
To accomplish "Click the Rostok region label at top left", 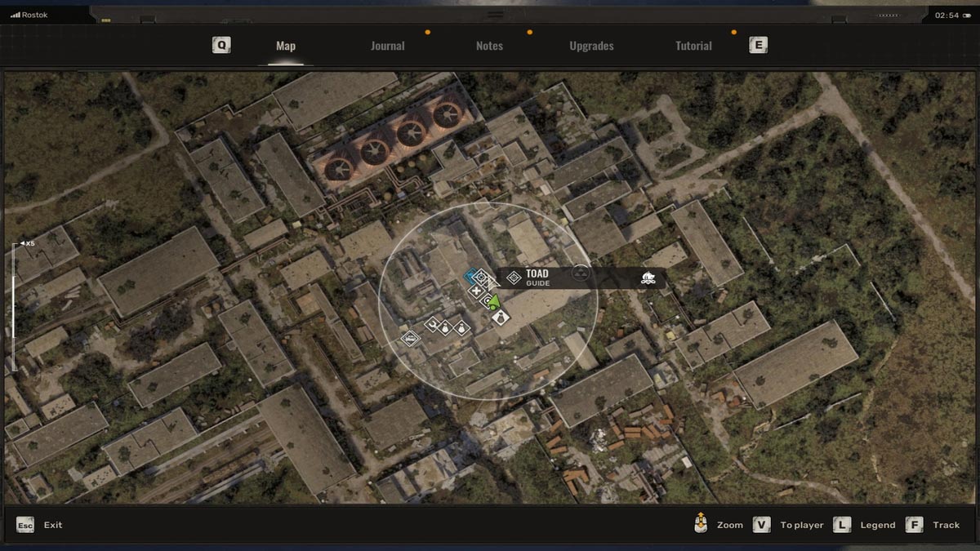I will [33, 14].
